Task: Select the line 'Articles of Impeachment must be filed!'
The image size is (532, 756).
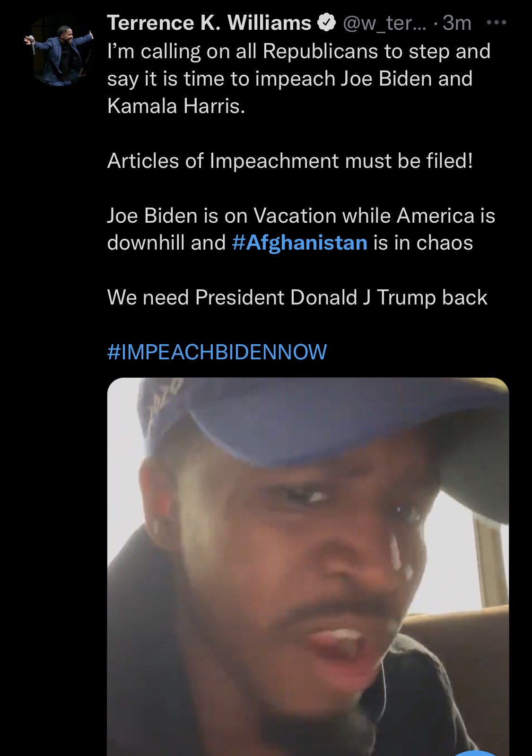Action: (x=290, y=161)
